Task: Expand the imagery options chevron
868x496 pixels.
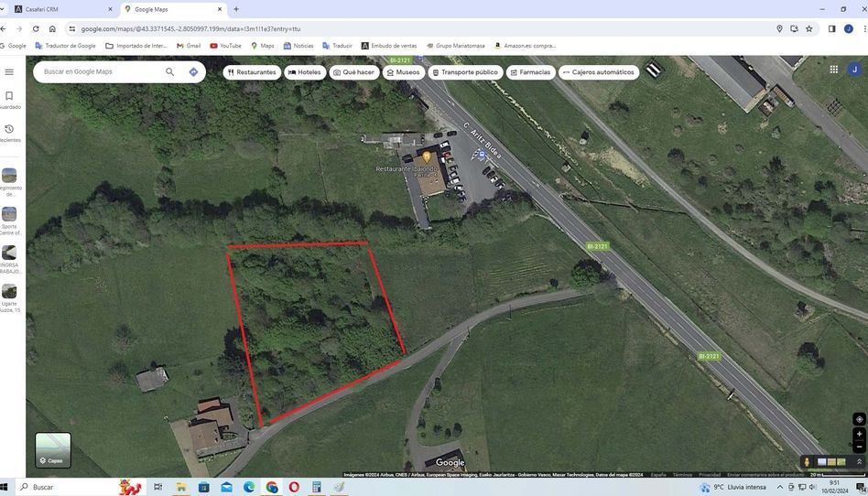Action: pyautogui.click(x=859, y=462)
